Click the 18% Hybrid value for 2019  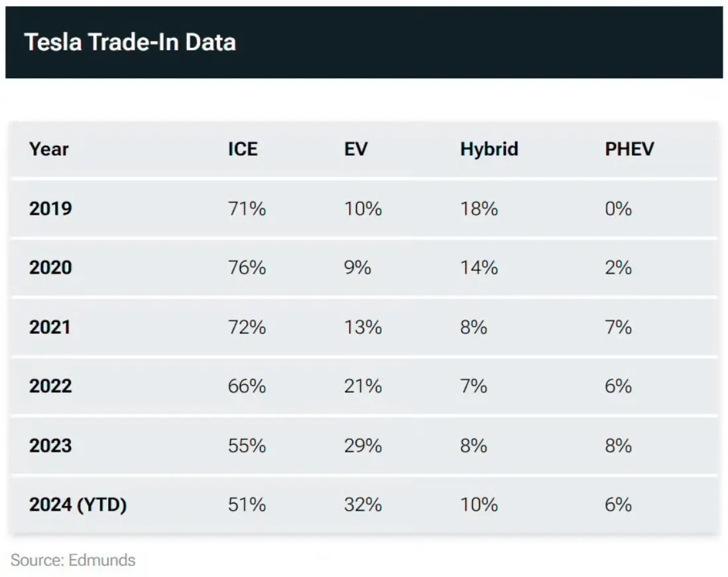pyautogui.click(x=479, y=209)
